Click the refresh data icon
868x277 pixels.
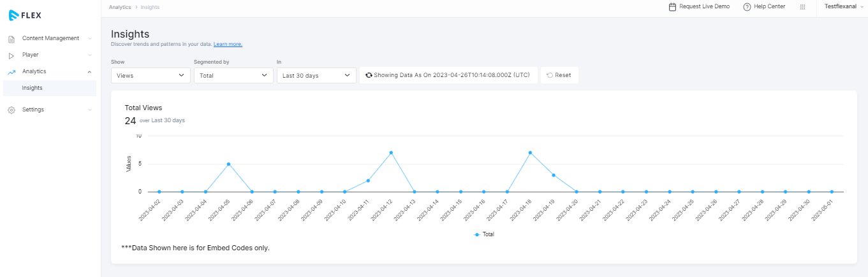369,75
